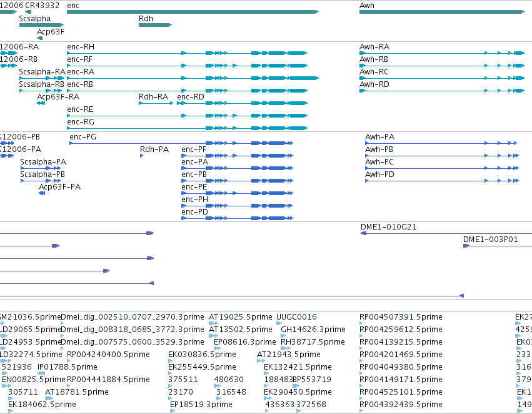
Task: Select transcript Awh-RC
Action: [442, 78]
